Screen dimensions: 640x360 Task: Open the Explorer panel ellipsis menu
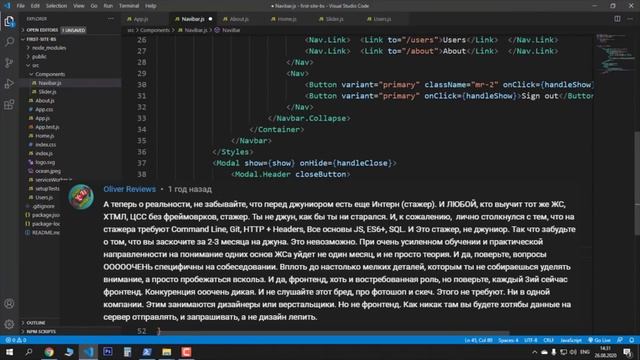pyautogui.click(x=111, y=19)
